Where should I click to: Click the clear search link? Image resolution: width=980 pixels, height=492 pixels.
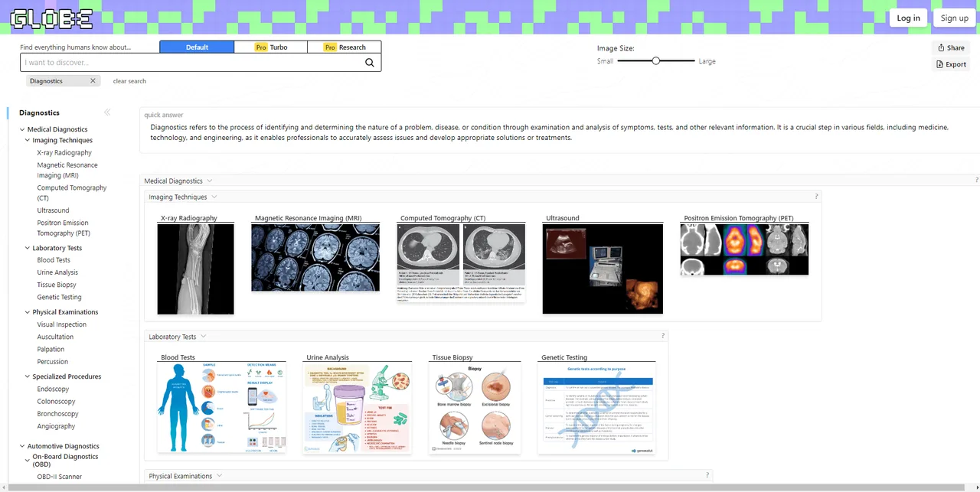tap(129, 81)
